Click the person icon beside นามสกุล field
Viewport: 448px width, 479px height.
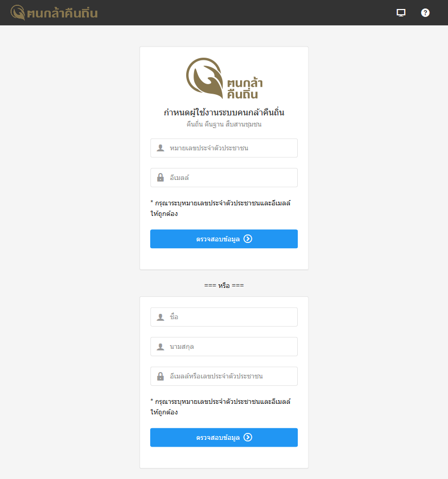click(x=160, y=347)
